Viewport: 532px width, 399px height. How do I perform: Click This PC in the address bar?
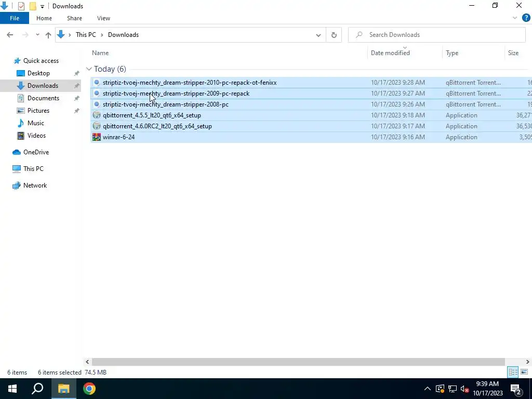tap(86, 35)
